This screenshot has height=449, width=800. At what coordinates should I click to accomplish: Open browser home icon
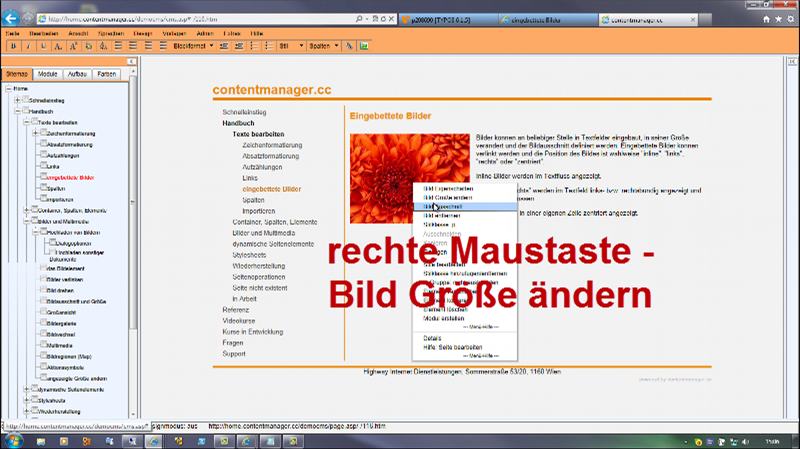pyautogui.click(x=766, y=19)
